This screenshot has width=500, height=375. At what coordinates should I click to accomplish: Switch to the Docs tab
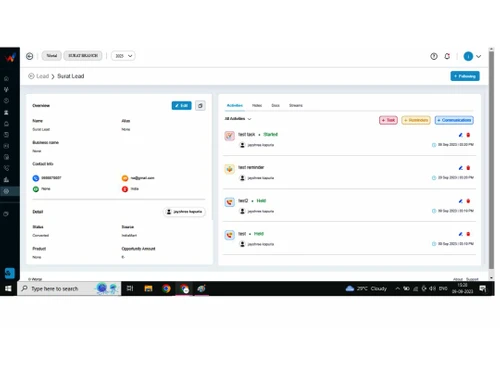(275, 105)
